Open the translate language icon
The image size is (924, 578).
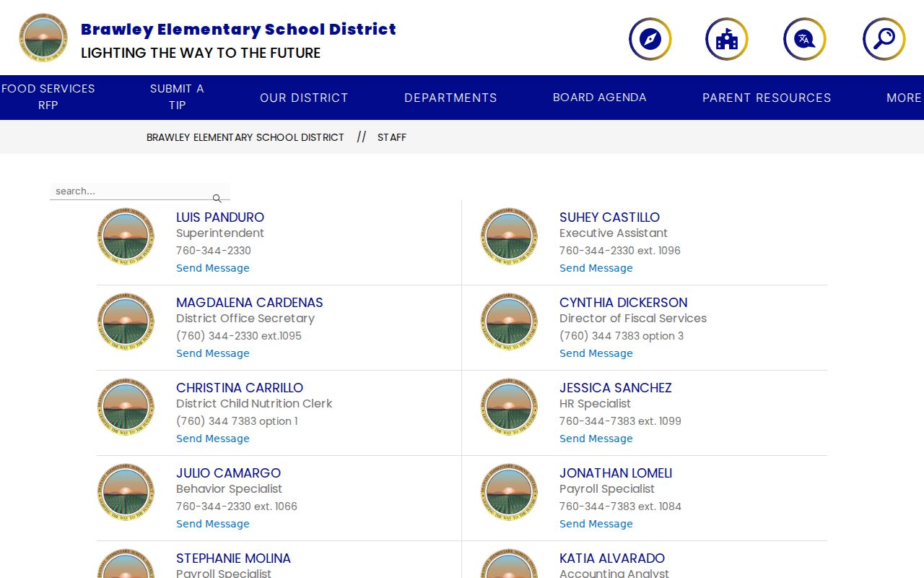(x=805, y=39)
